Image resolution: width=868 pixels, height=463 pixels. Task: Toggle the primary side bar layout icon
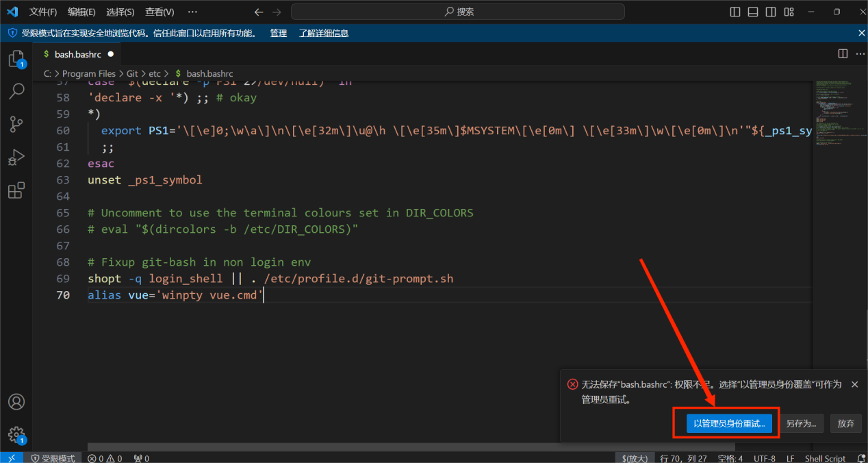point(735,12)
